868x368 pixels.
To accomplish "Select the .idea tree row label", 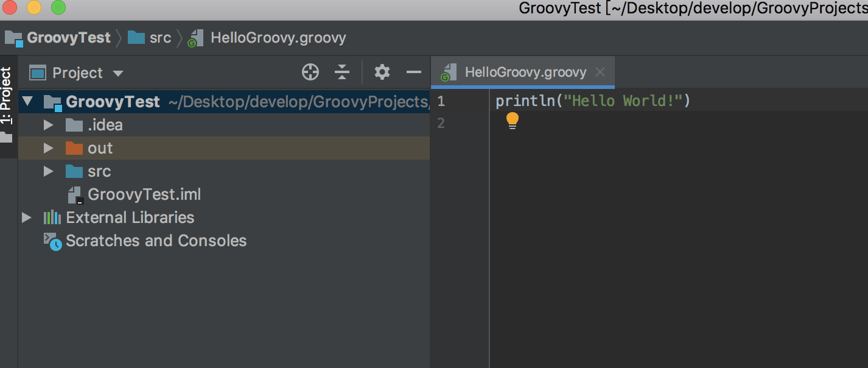I will coord(105,125).
